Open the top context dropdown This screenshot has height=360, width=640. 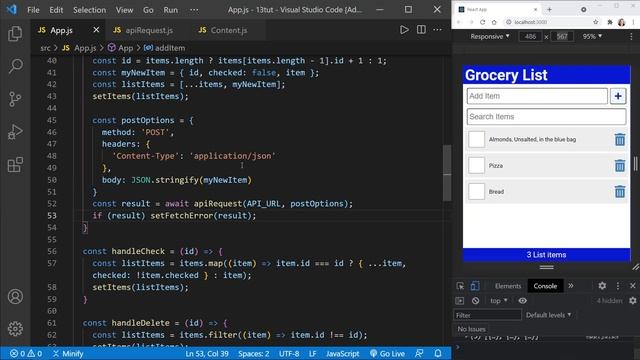tap(499, 301)
